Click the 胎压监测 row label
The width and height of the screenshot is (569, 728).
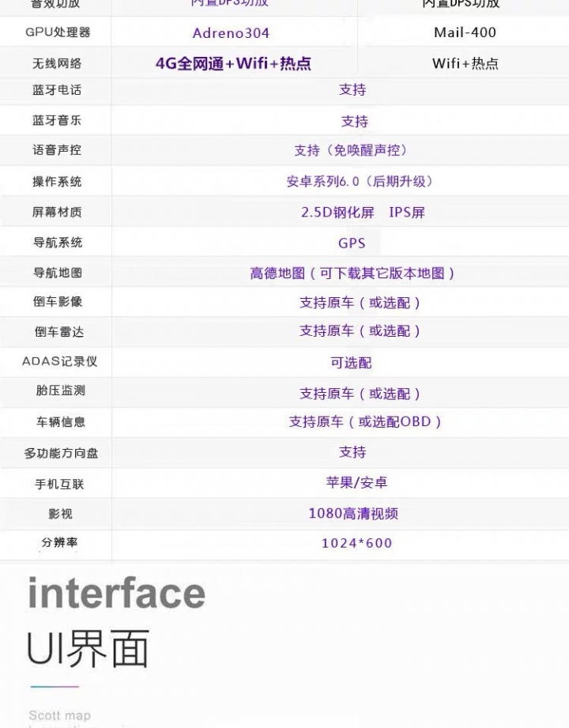tap(60, 390)
